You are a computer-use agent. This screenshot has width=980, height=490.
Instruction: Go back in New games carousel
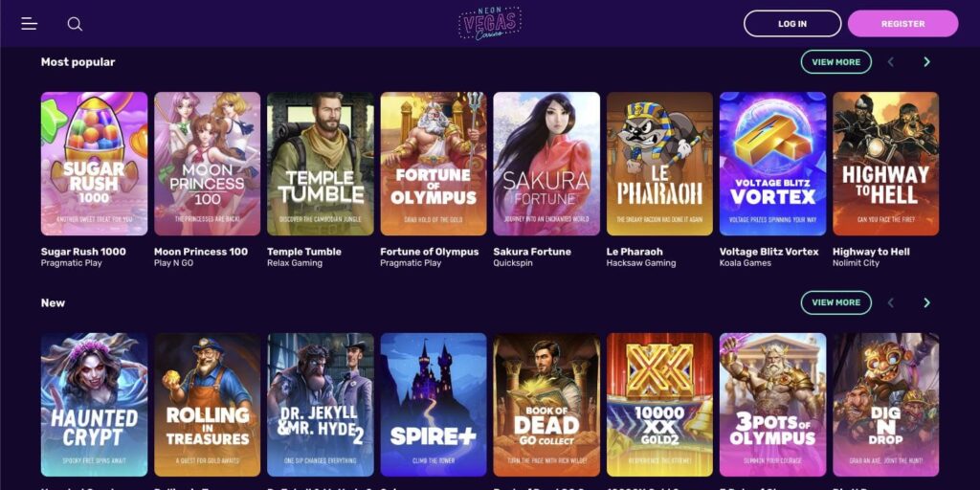coord(891,302)
